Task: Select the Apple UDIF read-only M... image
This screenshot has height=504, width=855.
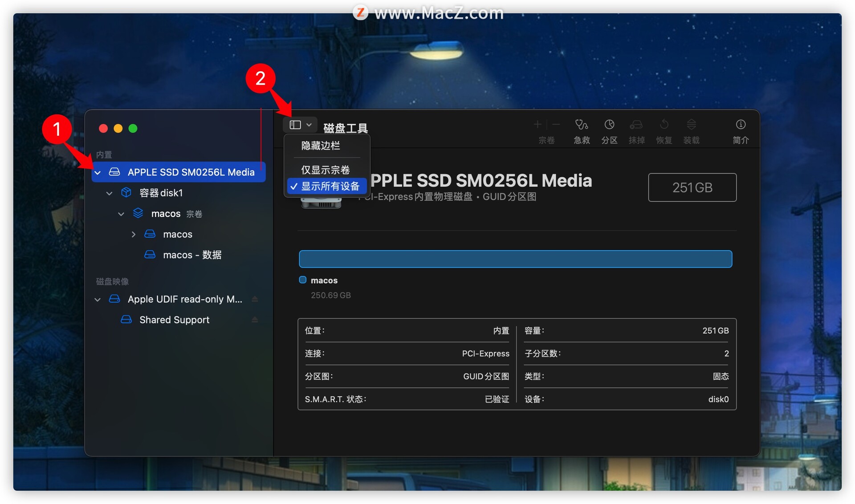Action: coord(179,299)
